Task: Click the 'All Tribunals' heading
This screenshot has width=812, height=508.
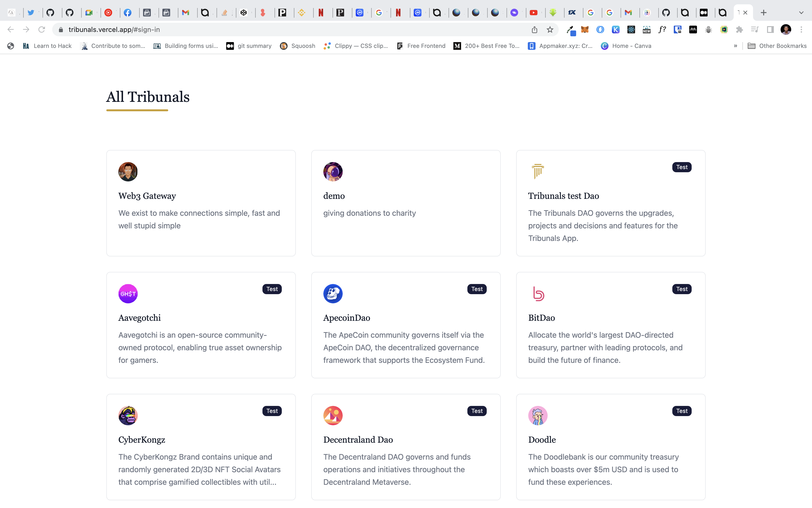Action: coord(148,97)
